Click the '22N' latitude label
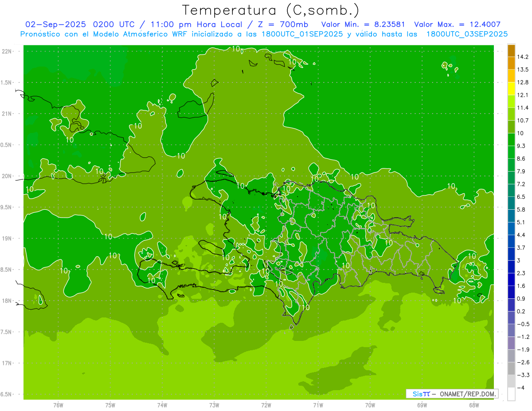The height and width of the screenshot is (411, 532). pyautogui.click(x=6, y=51)
